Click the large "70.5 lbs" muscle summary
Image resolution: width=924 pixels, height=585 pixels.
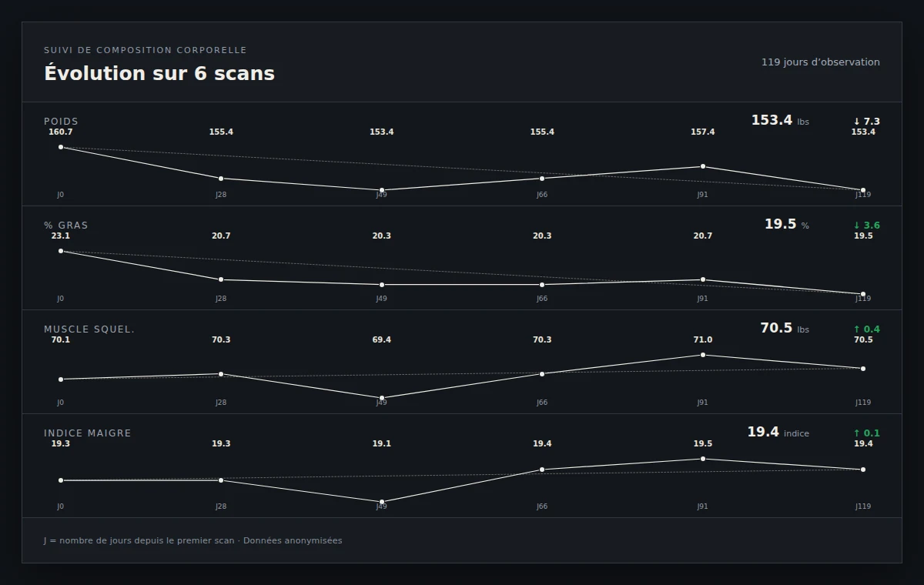click(x=785, y=329)
